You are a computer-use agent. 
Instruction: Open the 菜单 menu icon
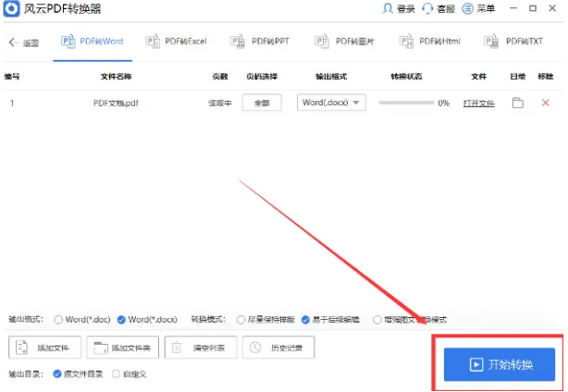467,8
